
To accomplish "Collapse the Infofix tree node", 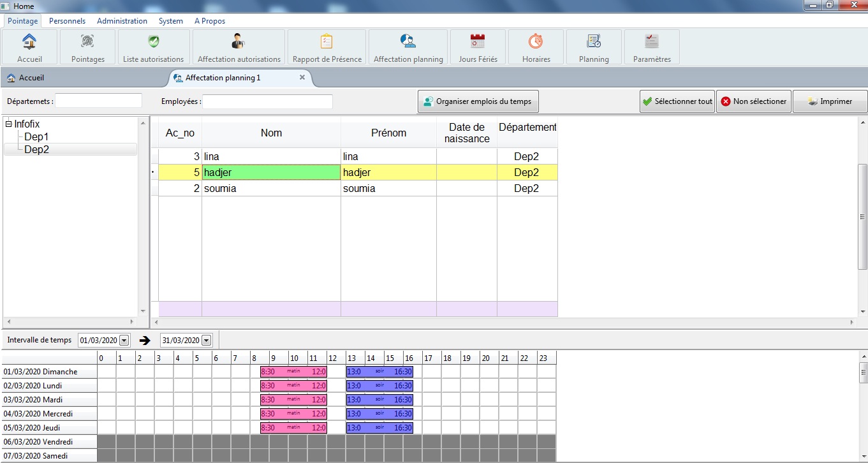I will coord(8,124).
